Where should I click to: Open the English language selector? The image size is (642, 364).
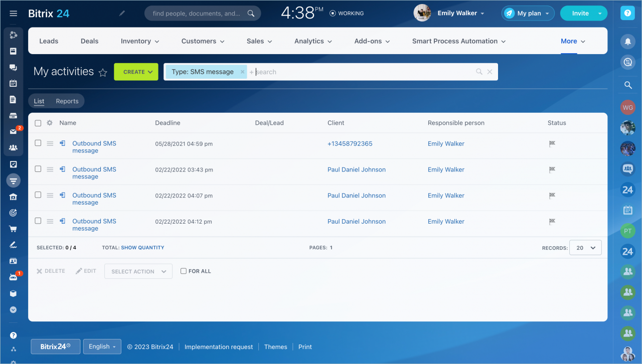102,346
